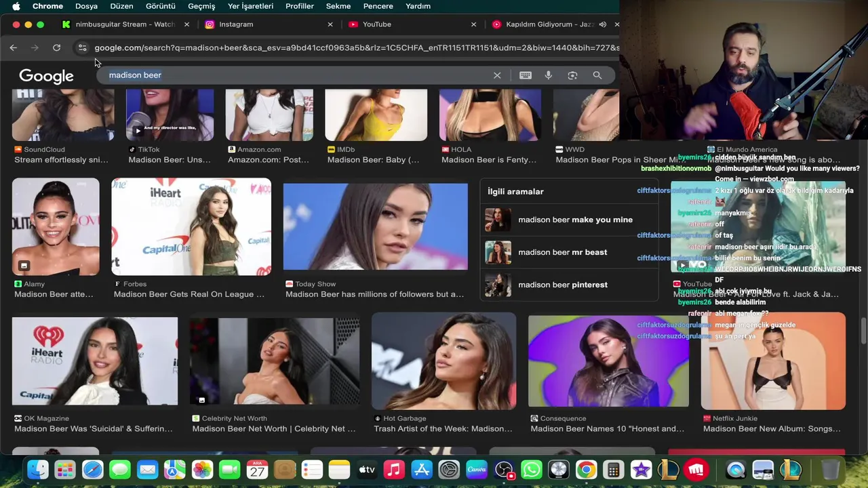Open the Alamy image thumbnail
Image resolution: width=868 pixels, height=488 pixels.
click(56, 227)
